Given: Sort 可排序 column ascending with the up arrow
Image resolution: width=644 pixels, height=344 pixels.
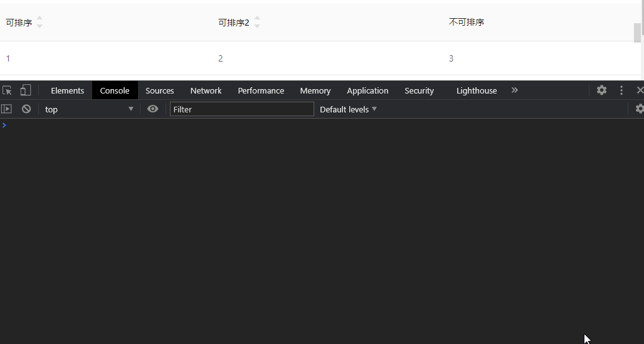Looking at the screenshot, I should (40, 18).
